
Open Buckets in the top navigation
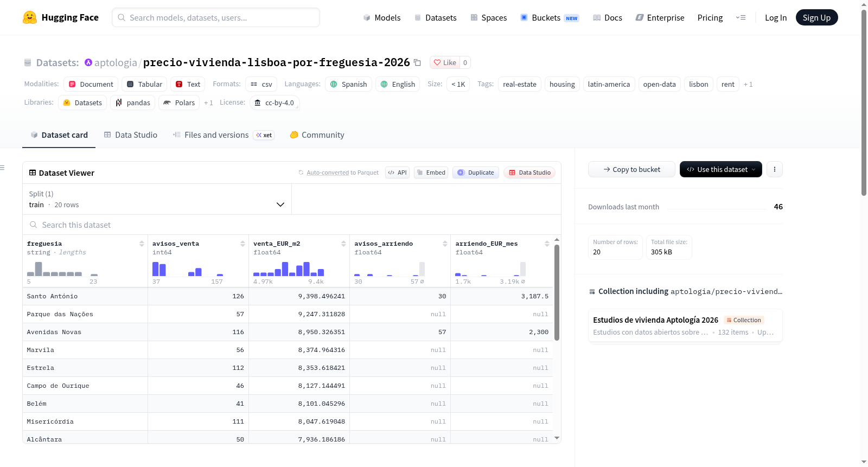pyautogui.click(x=550, y=18)
